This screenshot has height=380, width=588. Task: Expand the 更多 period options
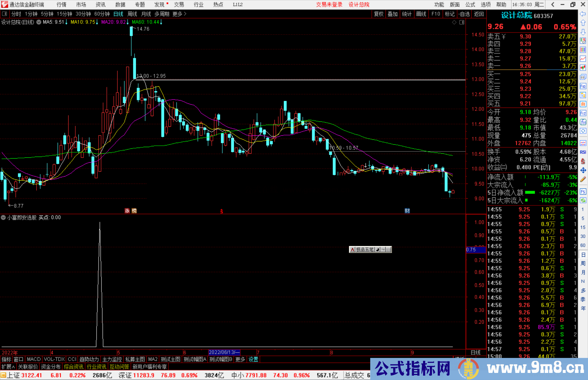click(179, 14)
